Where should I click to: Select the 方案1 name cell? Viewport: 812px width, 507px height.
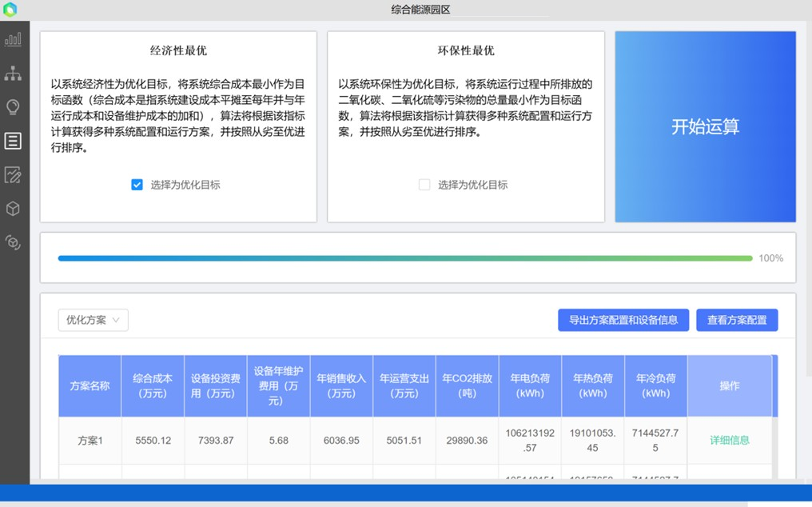click(x=90, y=440)
